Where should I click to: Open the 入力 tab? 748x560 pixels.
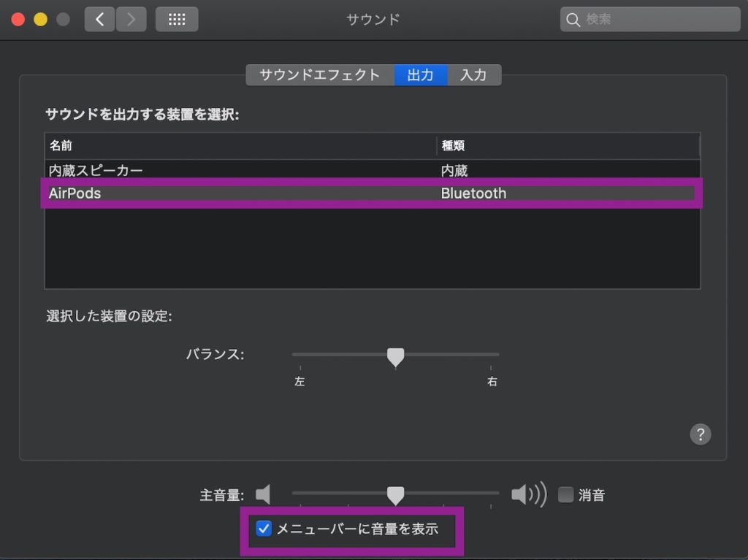pyautogui.click(x=473, y=75)
